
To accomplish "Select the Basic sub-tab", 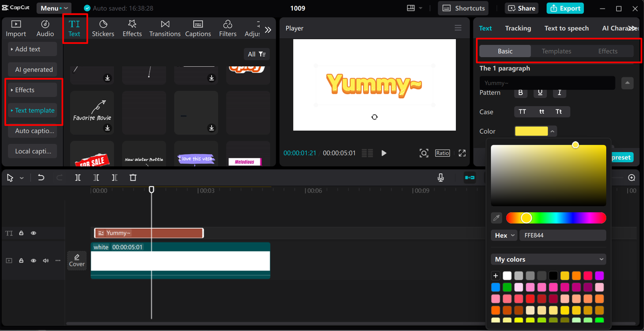I will (505, 51).
